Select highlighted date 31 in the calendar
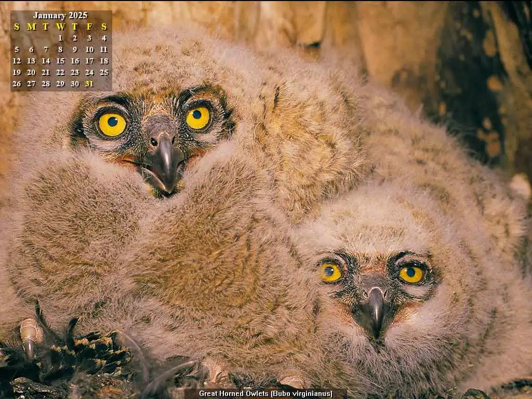This screenshot has height=399, width=532. (x=89, y=84)
